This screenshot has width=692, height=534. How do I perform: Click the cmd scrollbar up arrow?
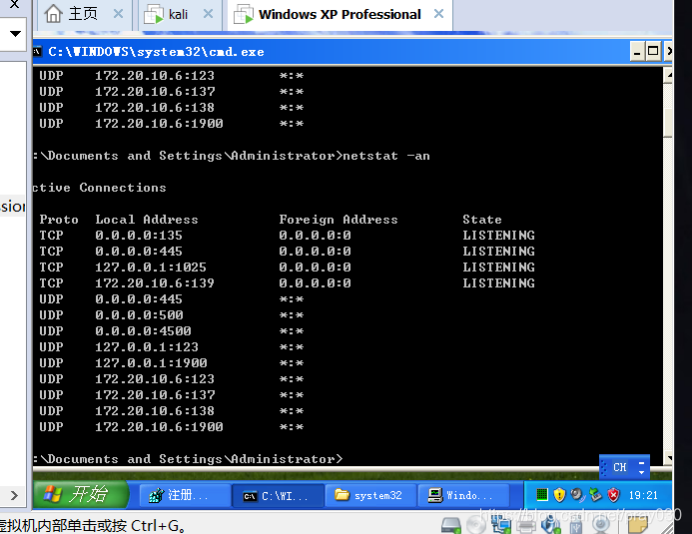668,75
